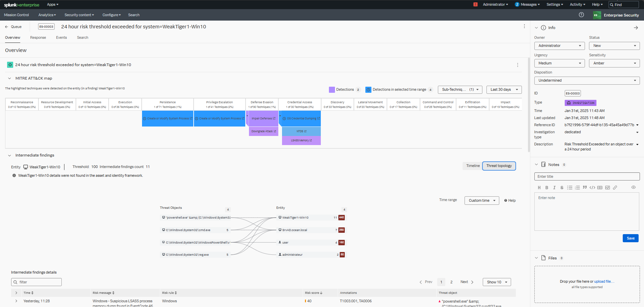Click the Enter title note field
This screenshot has height=307, width=644.
[x=587, y=176]
